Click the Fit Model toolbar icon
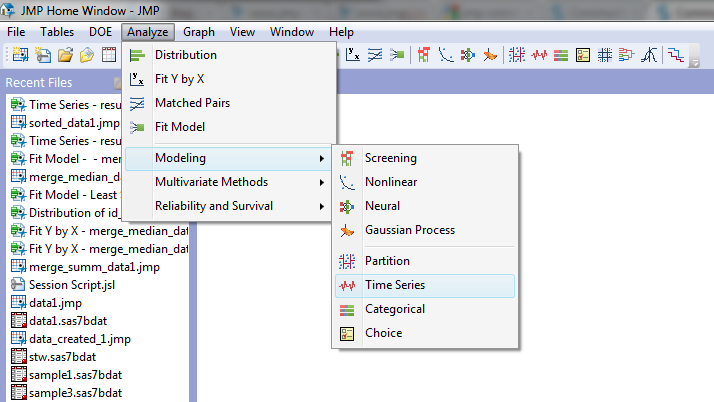This screenshot has width=714, height=402. click(x=397, y=55)
